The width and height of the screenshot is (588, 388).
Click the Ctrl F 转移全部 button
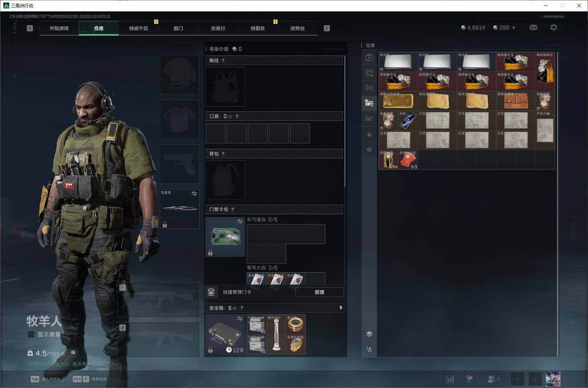(90, 379)
